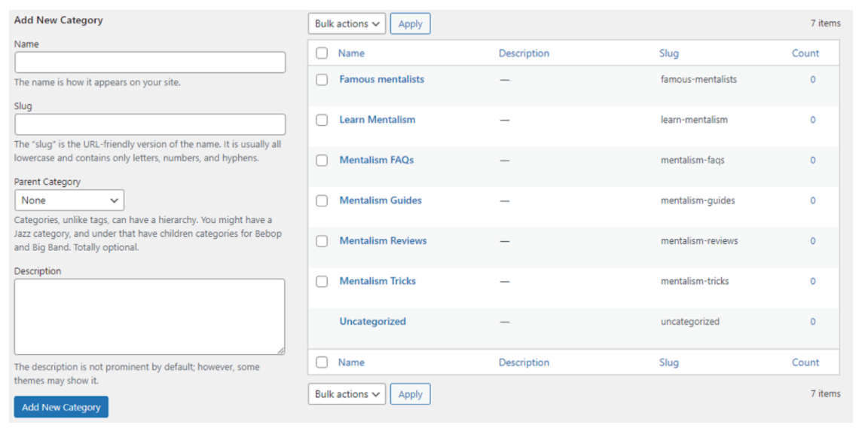Open the Uncategorized category link
868x431 pixels.
(372, 322)
